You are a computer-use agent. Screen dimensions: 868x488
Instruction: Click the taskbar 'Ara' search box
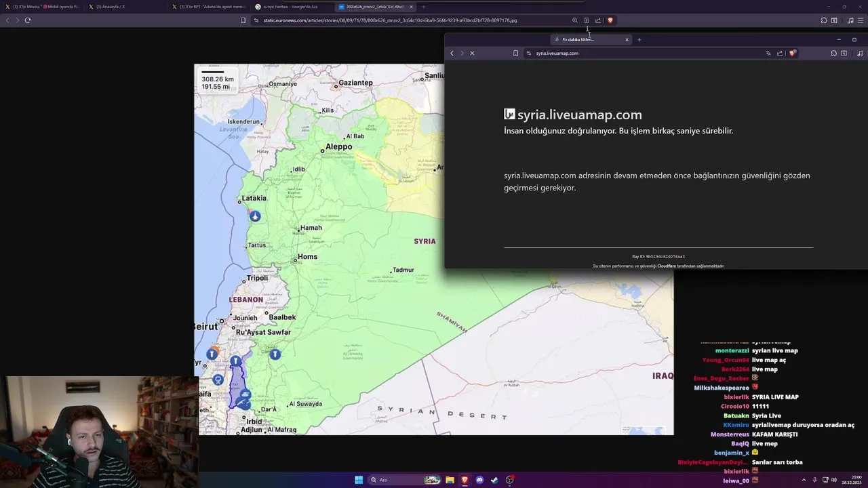click(405, 480)
